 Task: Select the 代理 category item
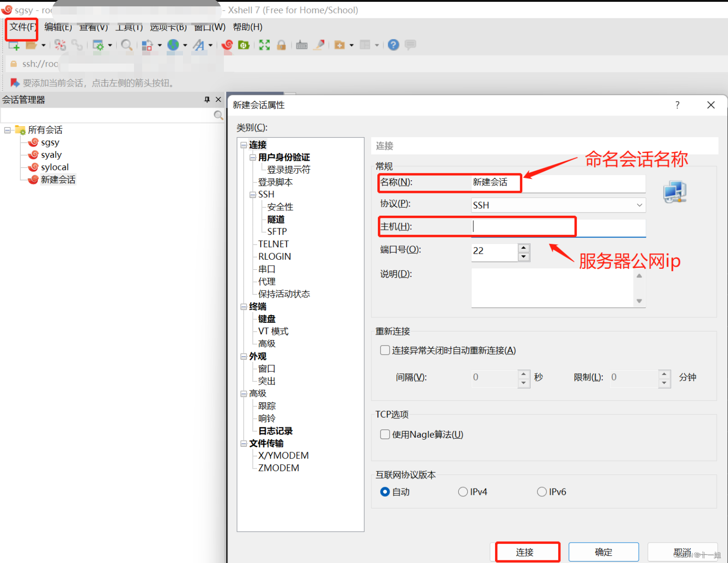click(x=267, y=281)
